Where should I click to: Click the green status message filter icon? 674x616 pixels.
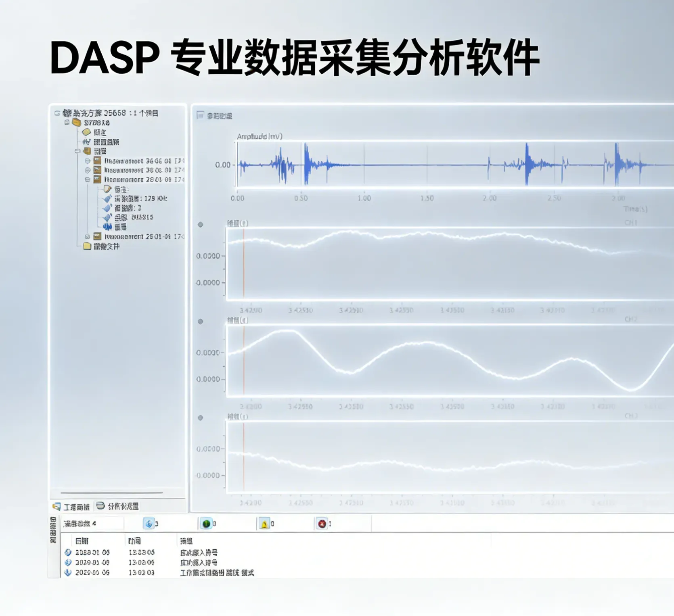click(207, 524)
